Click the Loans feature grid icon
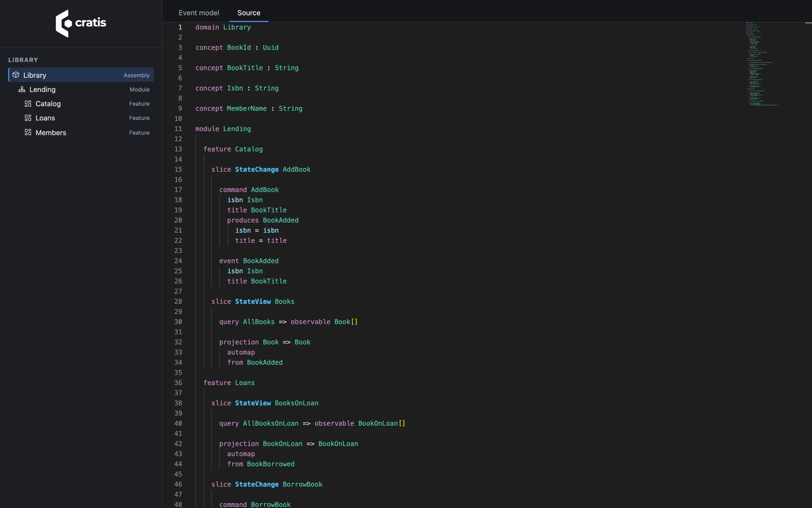Screen dimensions: 812x508 click(x=28, y=118)
